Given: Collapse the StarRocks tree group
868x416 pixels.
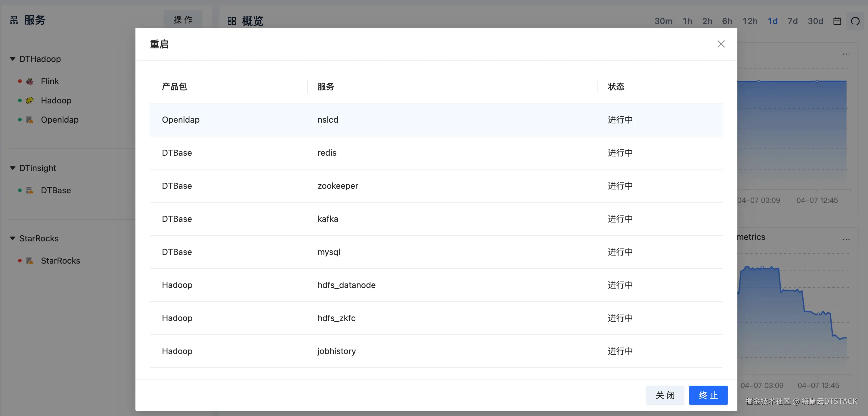Looking at the screenshot, I should pos(12,238).
